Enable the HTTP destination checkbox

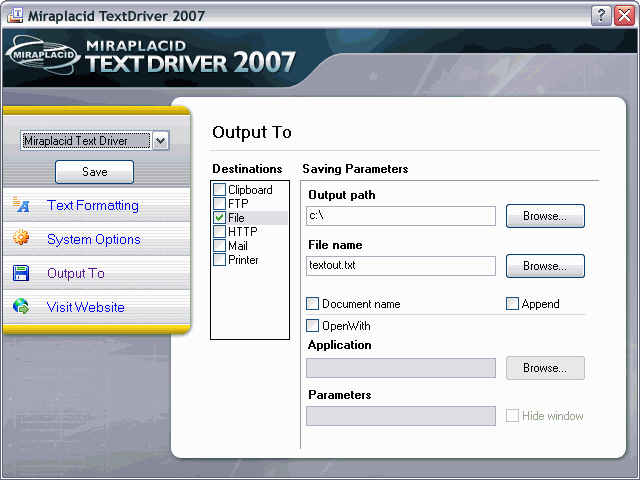[x=220, y=231]
